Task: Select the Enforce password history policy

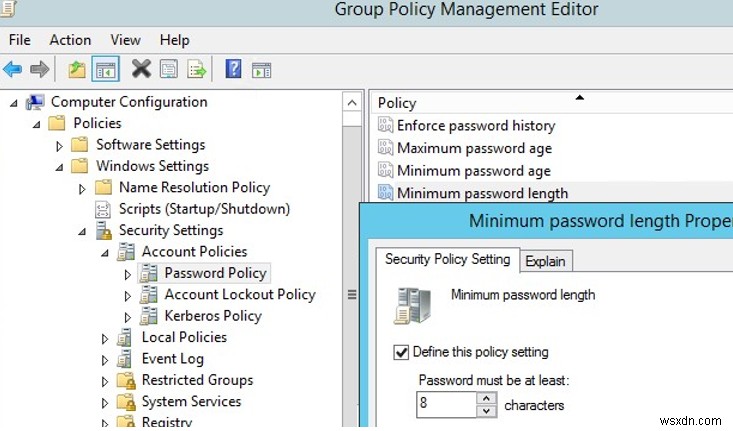Action: pyautogui.click(x=475, y=126)
